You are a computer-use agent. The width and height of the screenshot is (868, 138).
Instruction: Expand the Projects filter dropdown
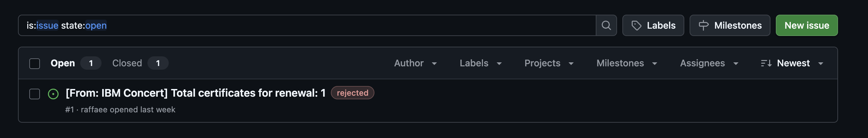(548, 63)
